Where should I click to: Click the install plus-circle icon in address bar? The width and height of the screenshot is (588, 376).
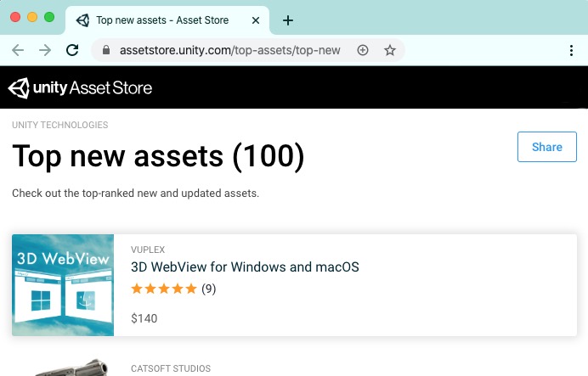pyautogui.click(x=363, y=50)
